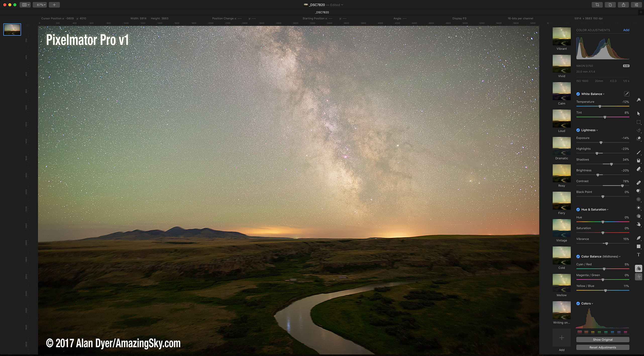
Task: Open the Crop tool in the titlebar
Action: (x=597, y=5)
